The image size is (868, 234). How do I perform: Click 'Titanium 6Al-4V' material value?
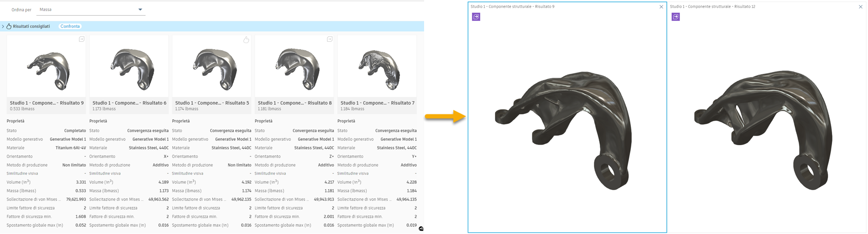(71, 148)
